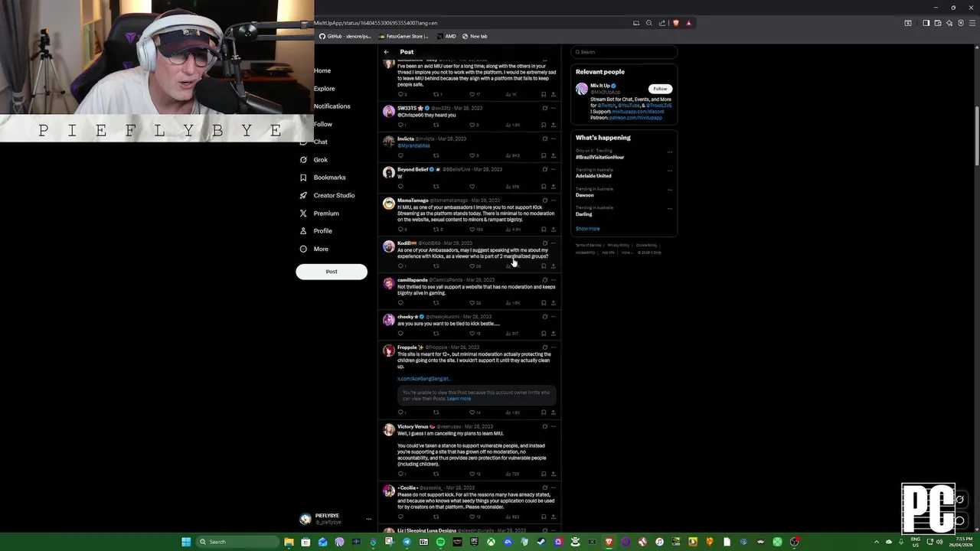Image resolution: width=980 pixels, height=551 pixels.
Task: Open more options on Victory Venus reply
Action: [x=554, y=426]
